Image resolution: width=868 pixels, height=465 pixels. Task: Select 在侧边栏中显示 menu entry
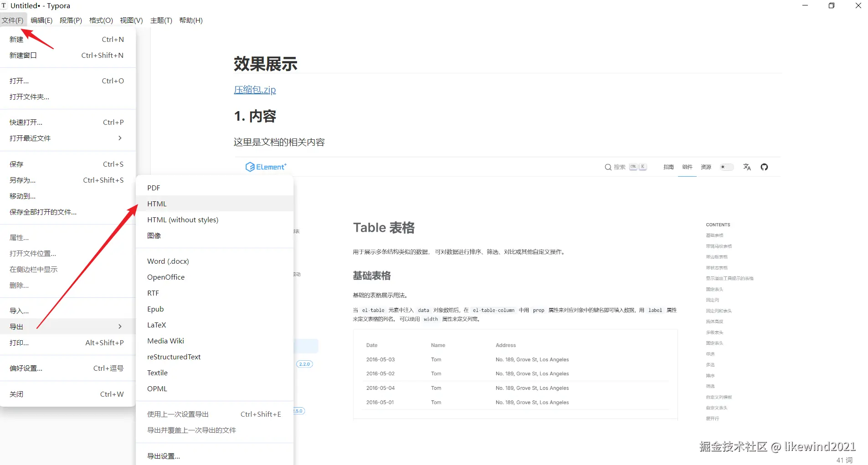click(67, 270)
